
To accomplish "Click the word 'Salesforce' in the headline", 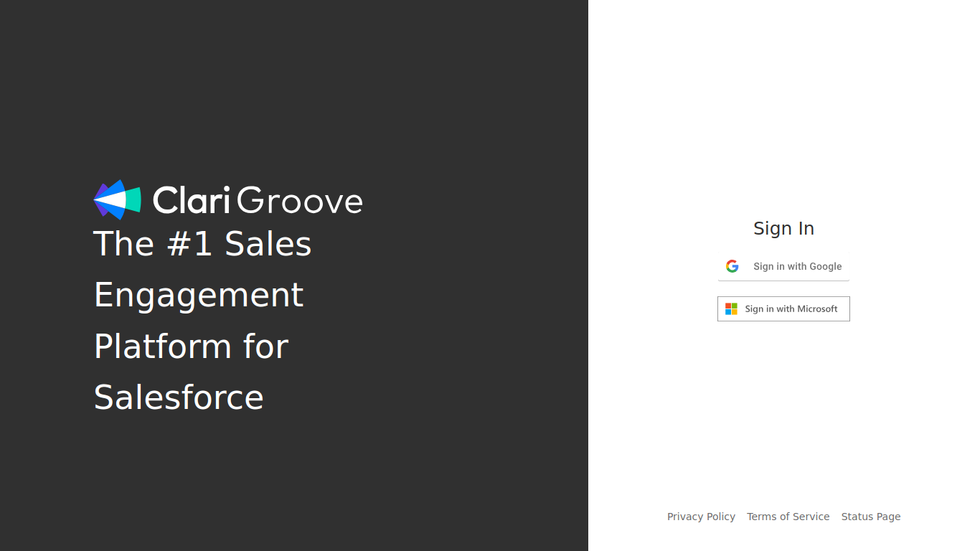I will tap(179, 397).
